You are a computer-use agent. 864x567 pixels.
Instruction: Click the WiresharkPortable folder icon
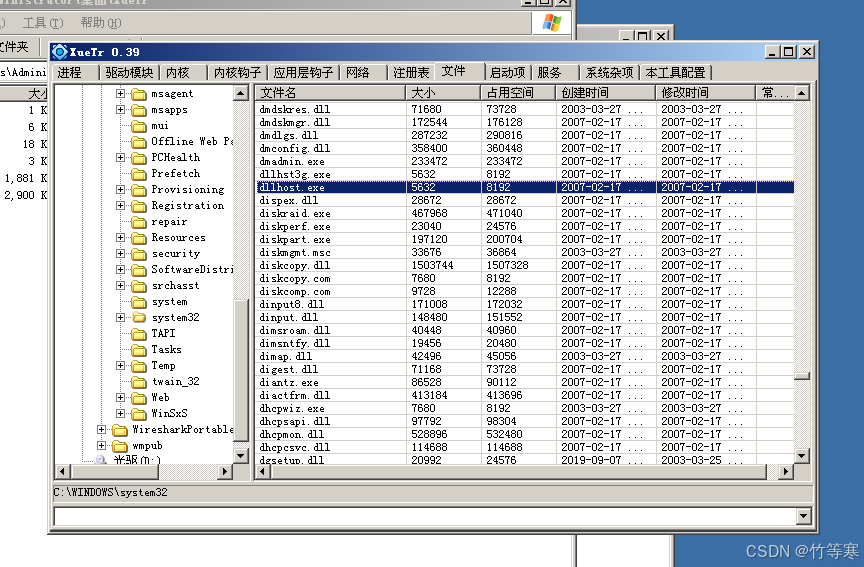pyautogui.click(x=119, y=430)
